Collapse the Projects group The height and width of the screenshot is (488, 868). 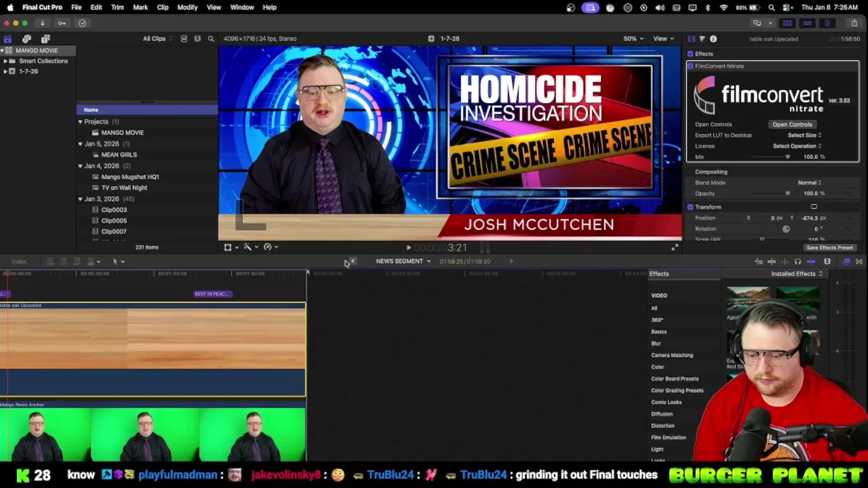80,122
